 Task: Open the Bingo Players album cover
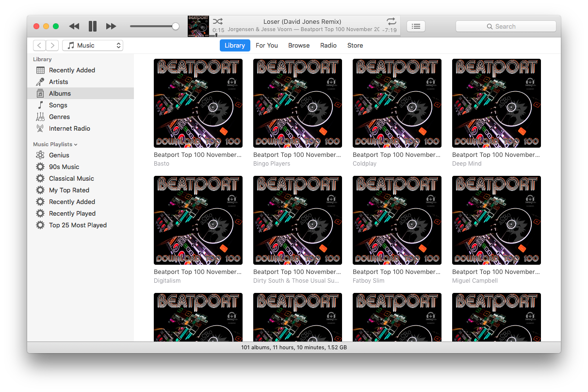297,103
